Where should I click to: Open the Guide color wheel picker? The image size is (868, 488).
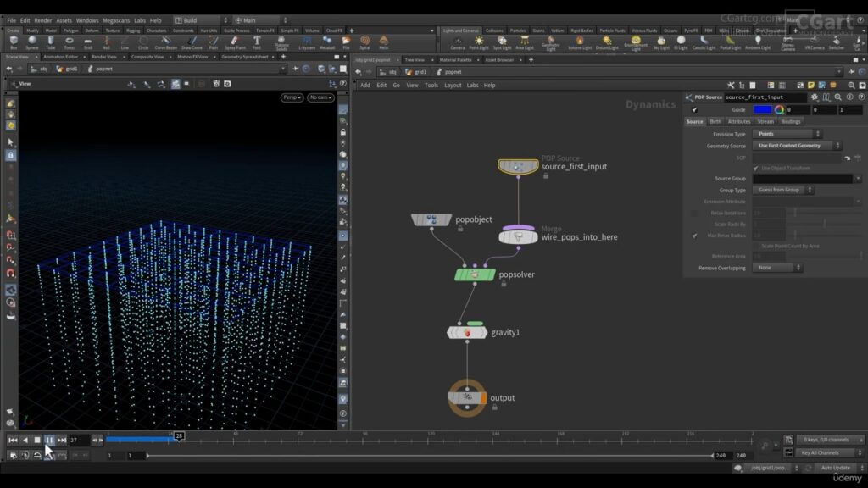[779, 109]
